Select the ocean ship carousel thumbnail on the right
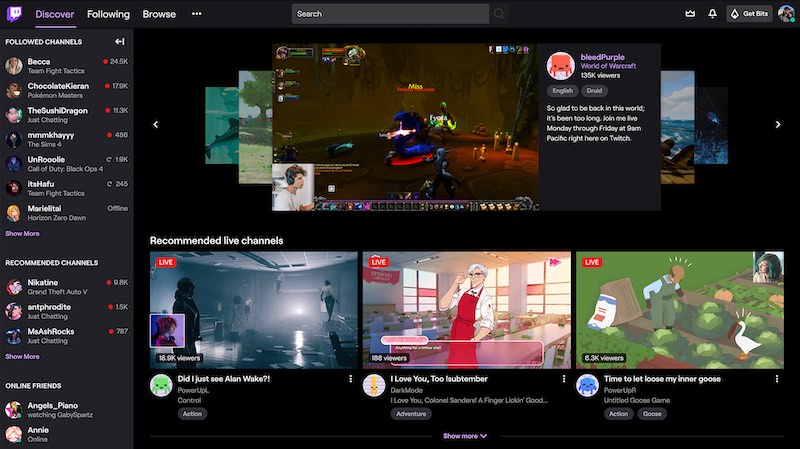This screenshot has height=449, width=800. click(x=678, y=127)
